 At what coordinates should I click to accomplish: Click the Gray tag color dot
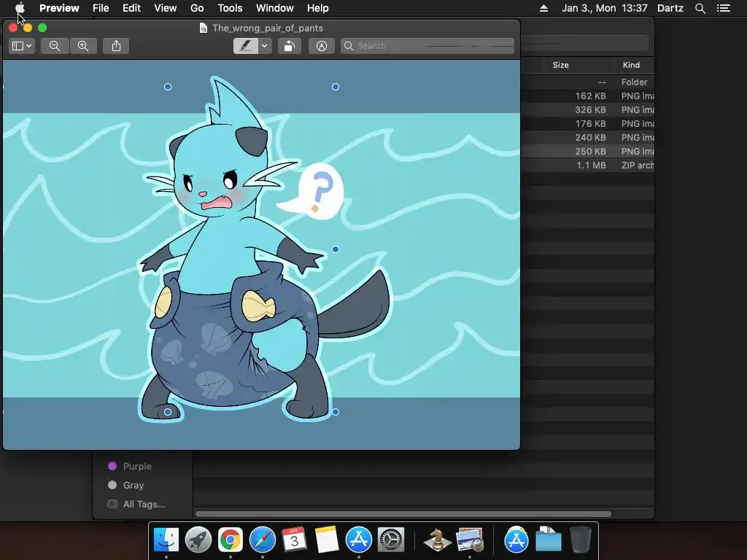tap(112, 485)
